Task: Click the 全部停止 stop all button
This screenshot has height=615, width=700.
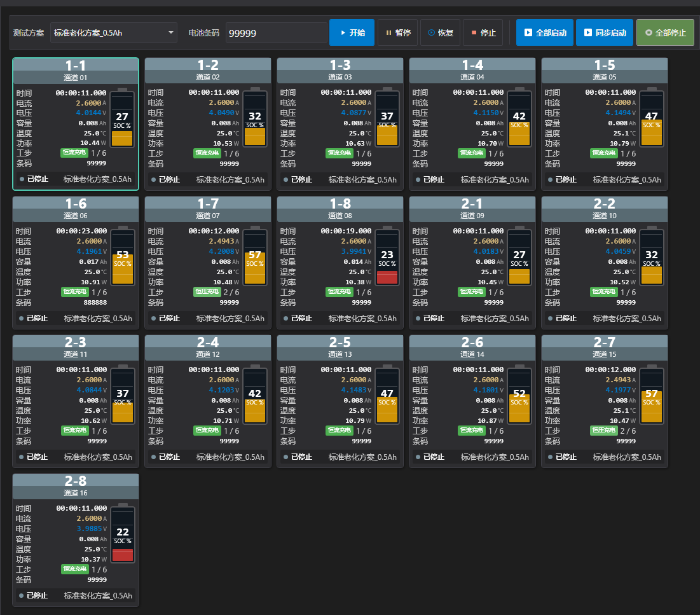Action: [x=665, y=32]
